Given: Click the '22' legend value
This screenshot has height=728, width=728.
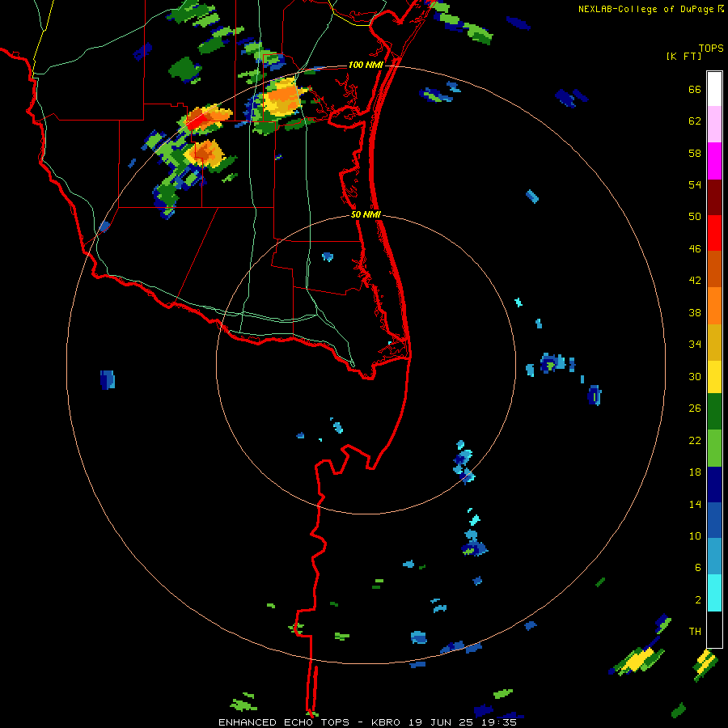Looking at the screenshot, I should click(x=695, y=441).
